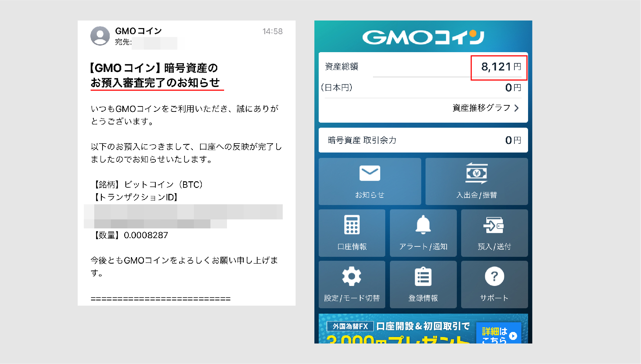Open the 入出金/振替 money transfer icon

point(477,173)
